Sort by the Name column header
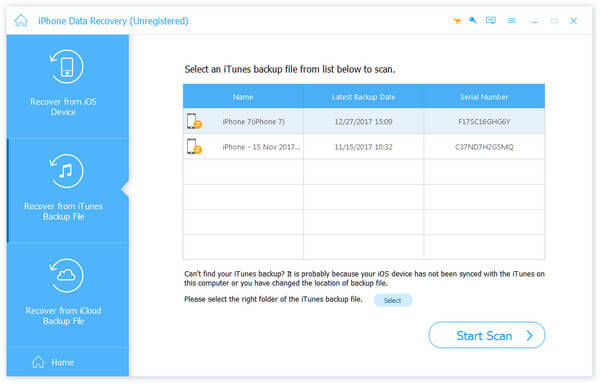This screenshot has height=384, width=600. 243,97
